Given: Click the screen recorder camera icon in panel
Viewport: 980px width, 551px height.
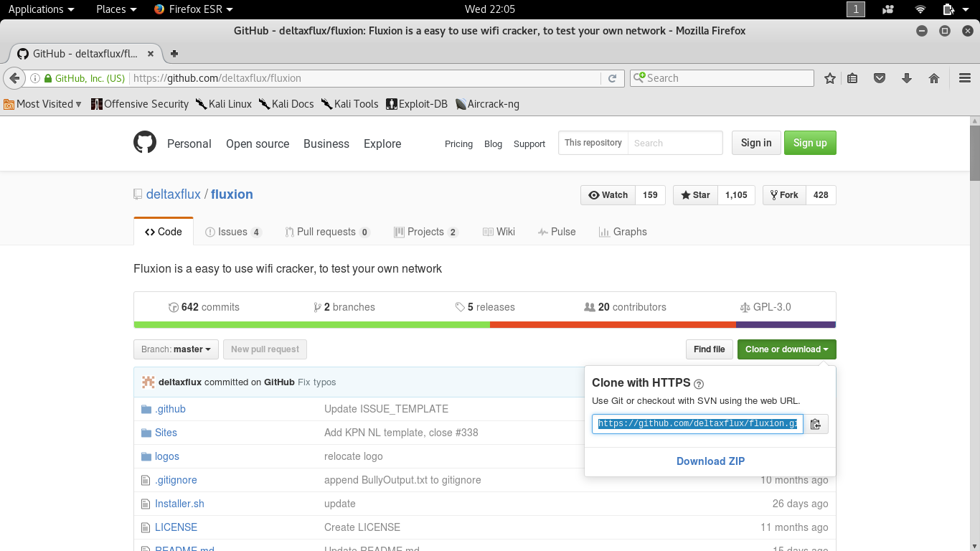Looking at the screenshot, I should tap(888, 9).
